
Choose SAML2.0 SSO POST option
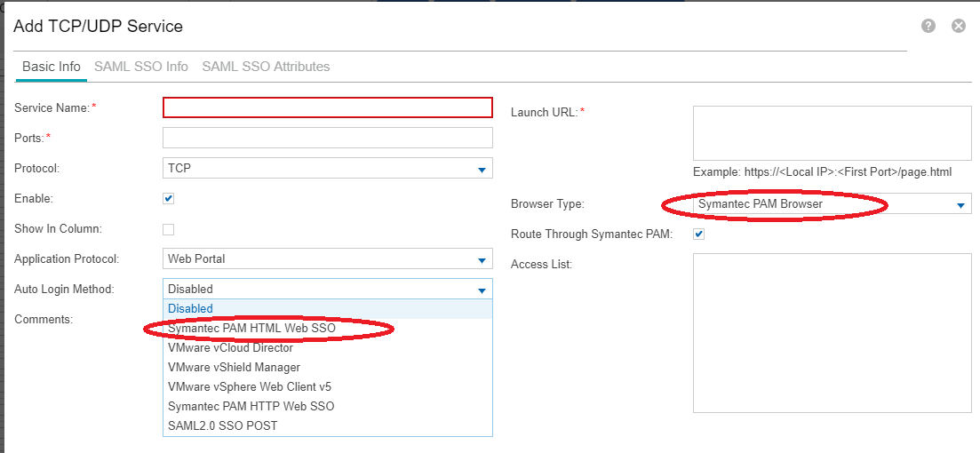pos(222,425)
